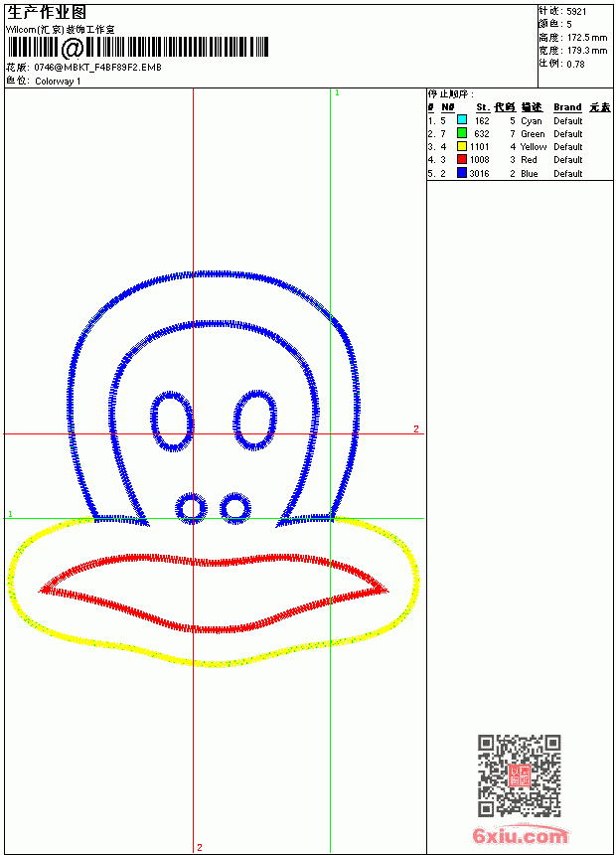616x855 pixels.
Task: Click the yellow color swatch in stop sequence
Action: 462,146
